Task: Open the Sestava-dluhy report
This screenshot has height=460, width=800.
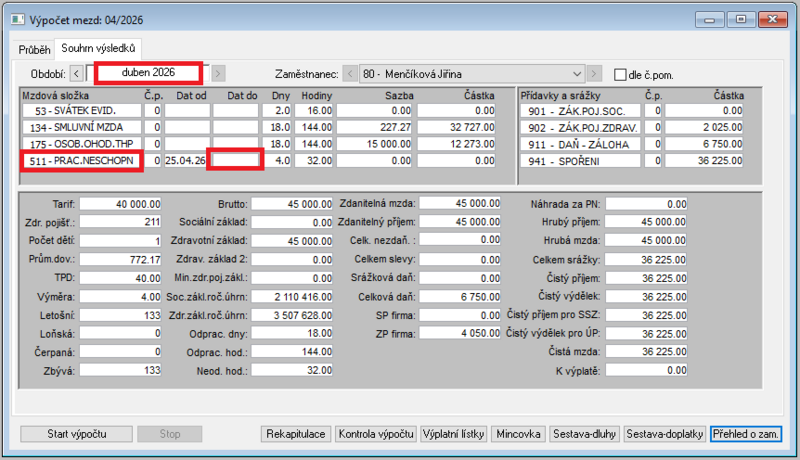Action: click(585, 434)
